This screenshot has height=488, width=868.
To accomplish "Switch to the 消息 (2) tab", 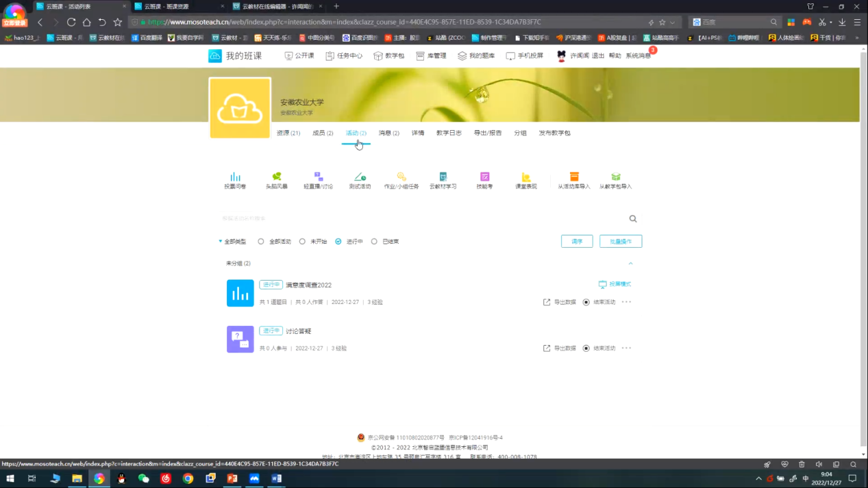I will point(389,133).
